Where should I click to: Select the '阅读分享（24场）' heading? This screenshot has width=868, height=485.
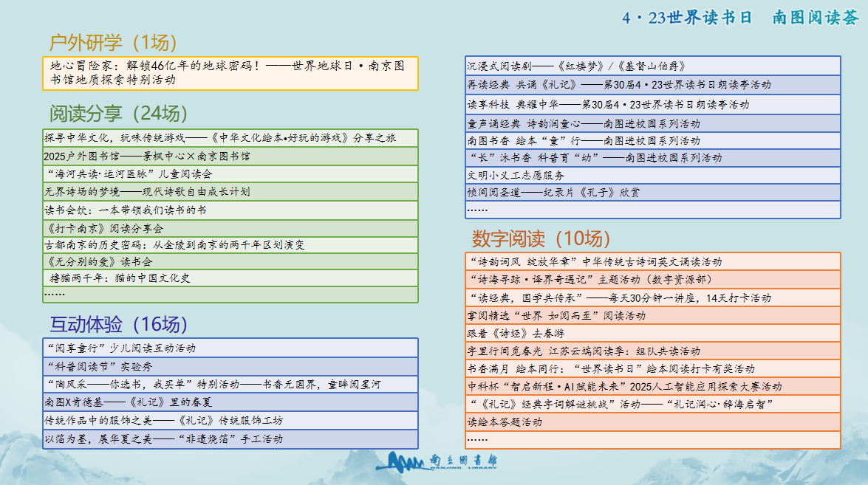[x=118, y=114]
